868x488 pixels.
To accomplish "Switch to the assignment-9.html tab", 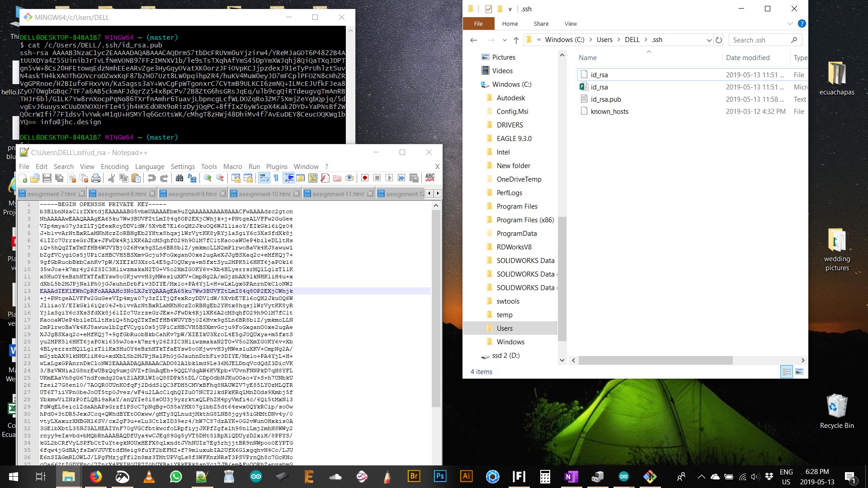I will (192, 194).
